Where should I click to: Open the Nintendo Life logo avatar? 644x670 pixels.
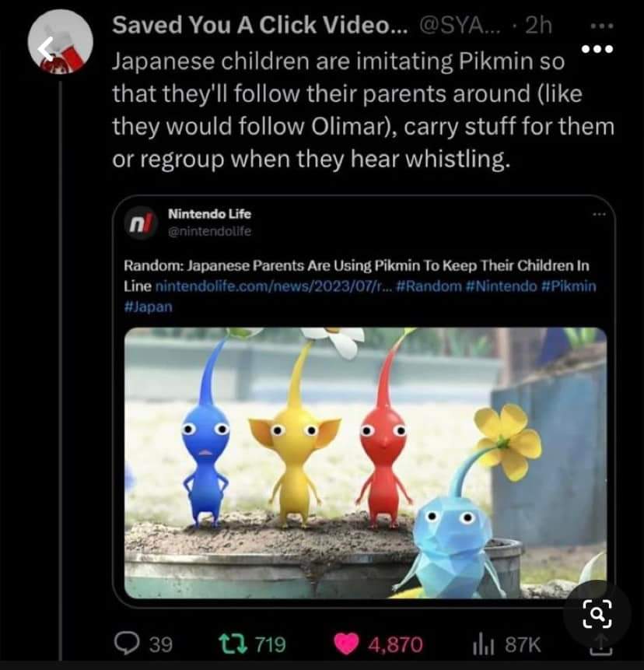[x=141, y=223]
